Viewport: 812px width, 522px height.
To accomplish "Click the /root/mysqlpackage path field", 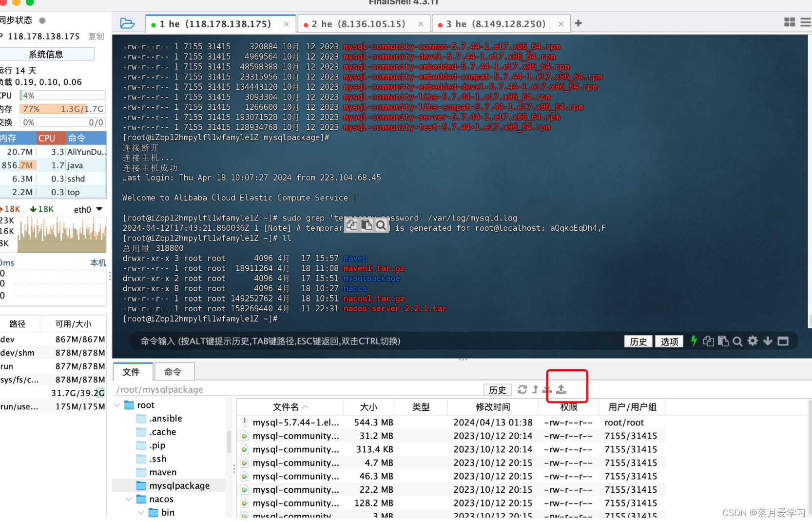I will tap(297, 390).
